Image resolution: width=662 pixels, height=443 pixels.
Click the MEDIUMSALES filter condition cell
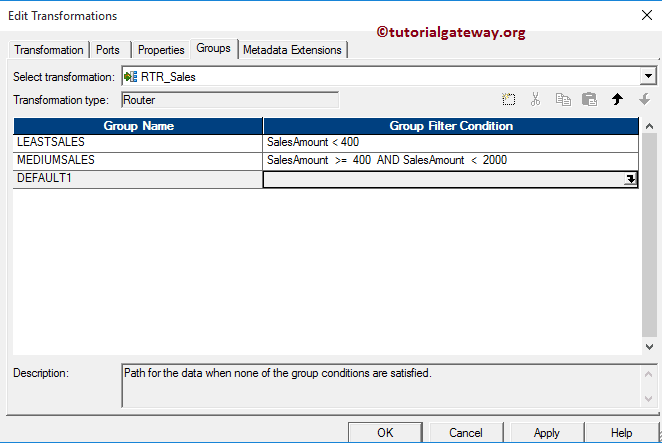(x=450, y=160)
